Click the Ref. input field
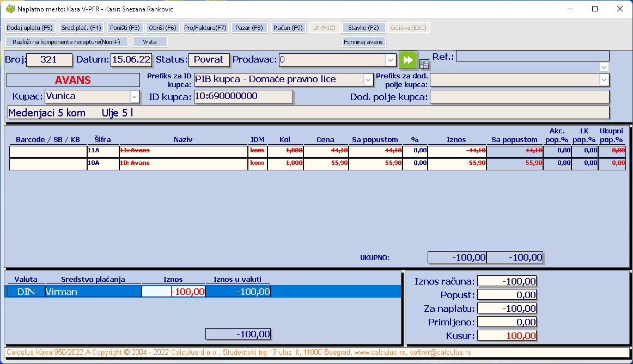This screenshot has width=633, height=364. (532, 56)
